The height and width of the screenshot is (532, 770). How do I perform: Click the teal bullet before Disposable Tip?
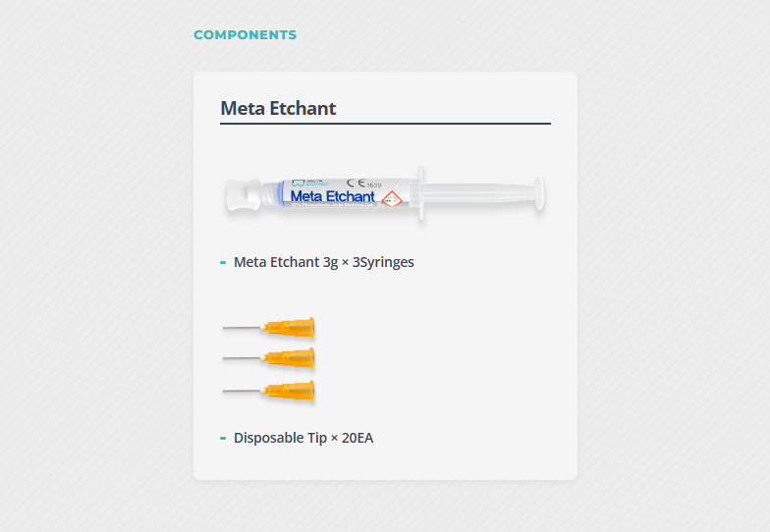223,438
